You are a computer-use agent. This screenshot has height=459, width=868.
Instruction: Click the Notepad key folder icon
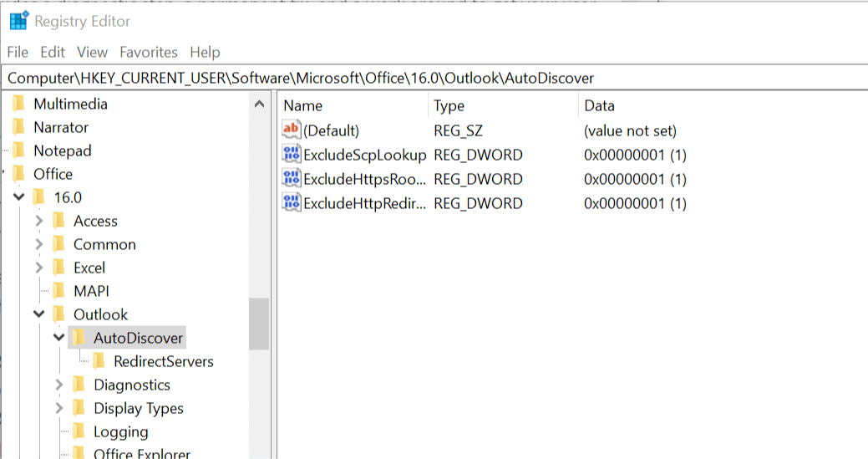(19, 150)
